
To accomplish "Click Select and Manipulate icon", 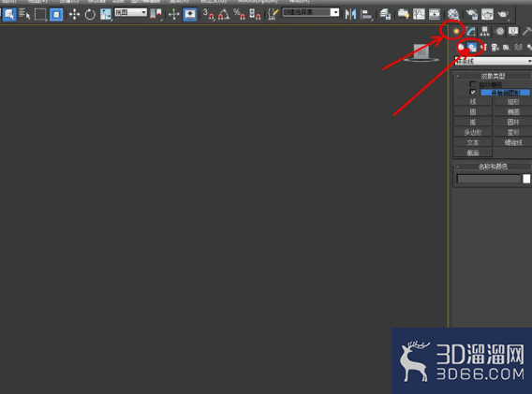I will click(173, 14).
